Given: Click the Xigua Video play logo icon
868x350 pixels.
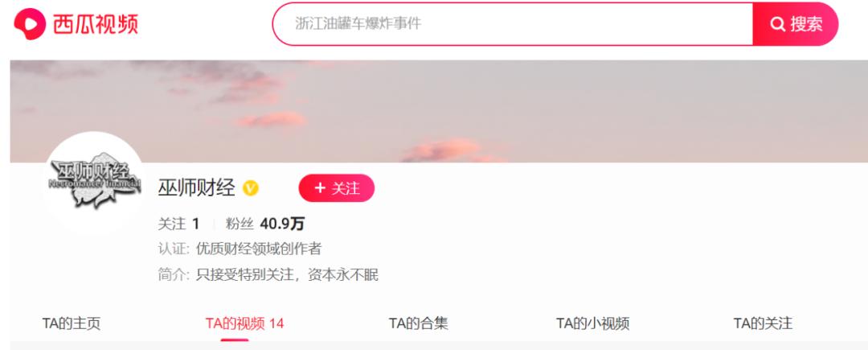Looking at the screenshot, I should [30, 24].
